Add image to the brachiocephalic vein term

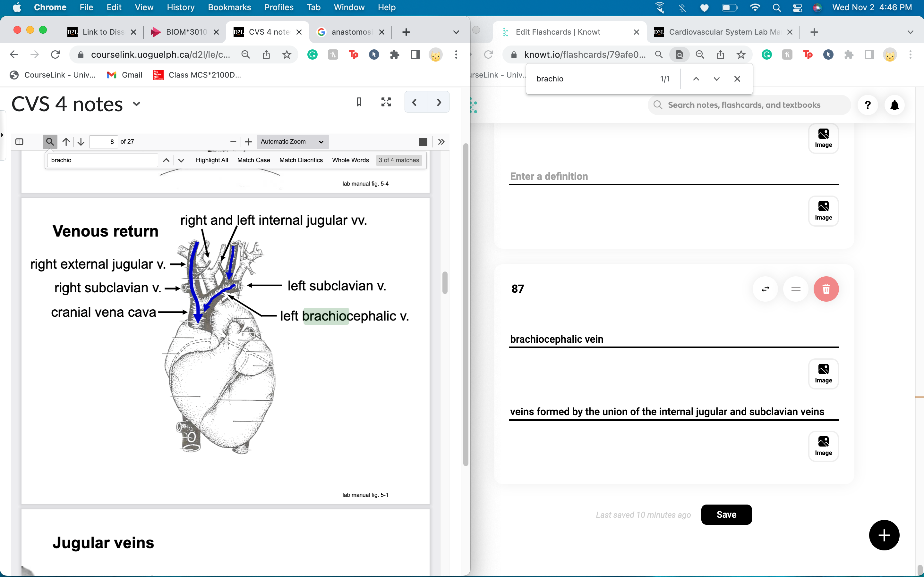pyautogui.click(x=823, y=373)
